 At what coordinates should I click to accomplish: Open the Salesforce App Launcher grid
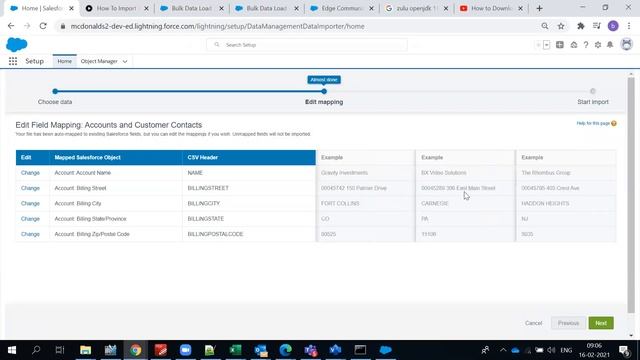13,61
